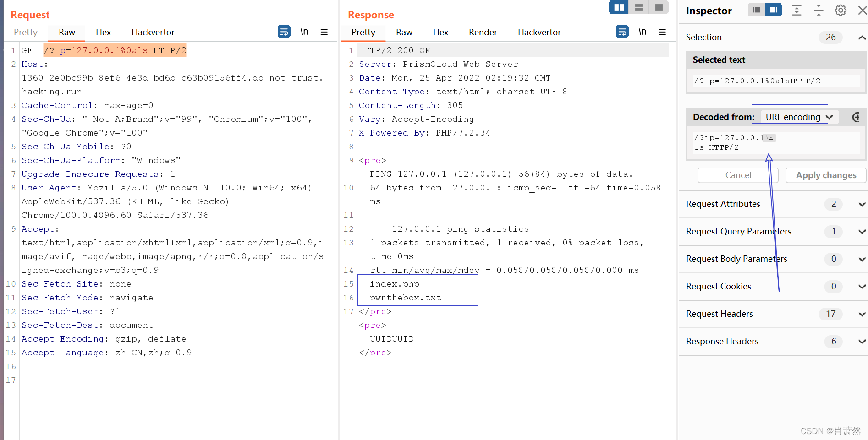The width and height of the screenshot is (868, 440).
Task: Add another decoding layer icon
Action: pyautogui.click(x=856, y=117)
